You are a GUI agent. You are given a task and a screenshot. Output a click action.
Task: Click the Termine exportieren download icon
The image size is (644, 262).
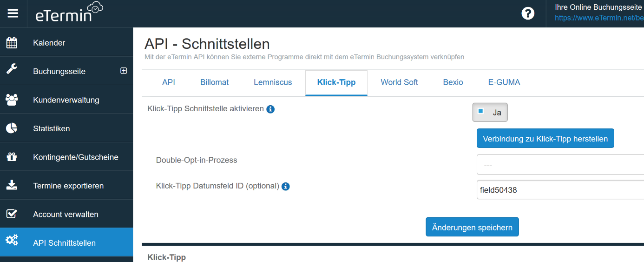[x=12, y=185]
